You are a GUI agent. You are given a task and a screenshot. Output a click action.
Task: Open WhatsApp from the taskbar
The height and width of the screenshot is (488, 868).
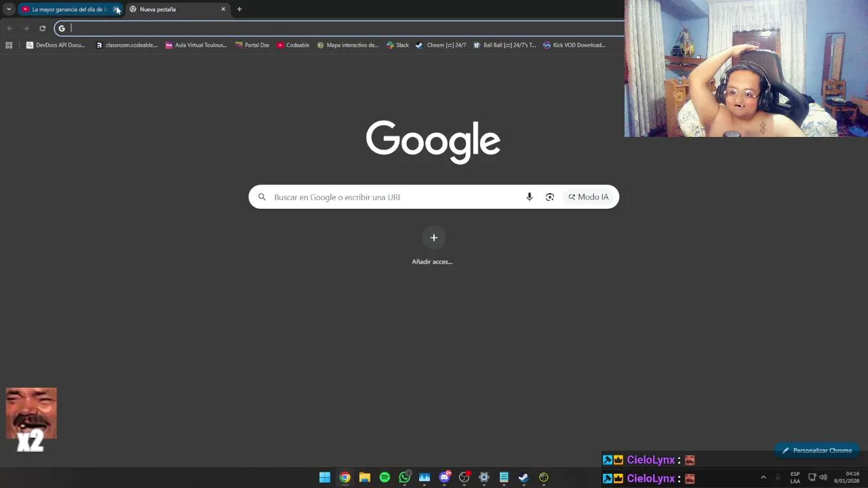click(405, 477)
